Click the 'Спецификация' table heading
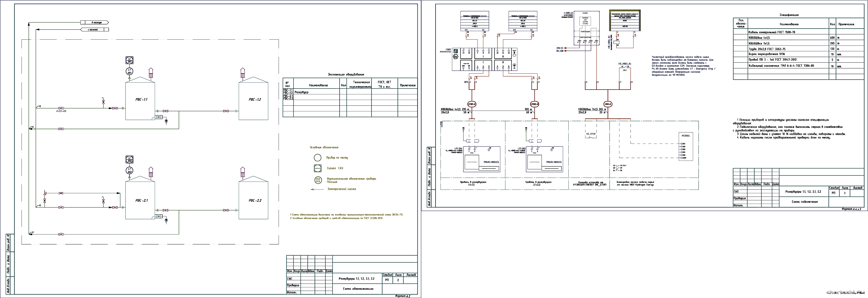This screenshot has width=868, height=298. click(789, 15)
